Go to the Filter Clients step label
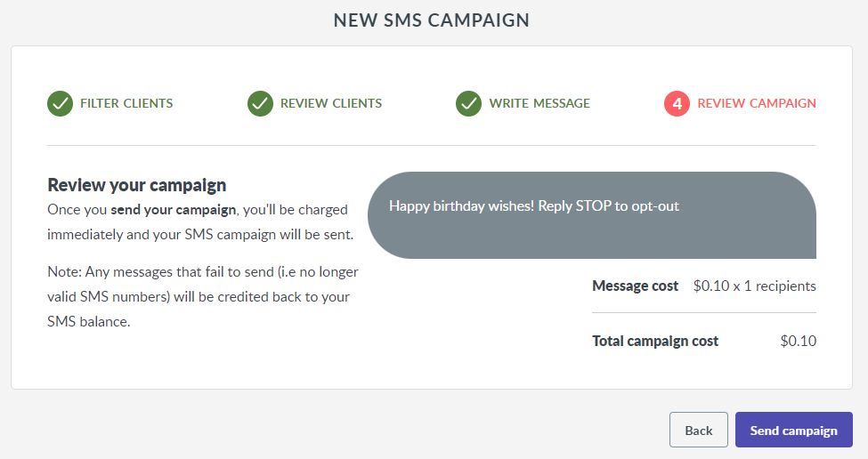The image size is (868, 459). point(126,103)
